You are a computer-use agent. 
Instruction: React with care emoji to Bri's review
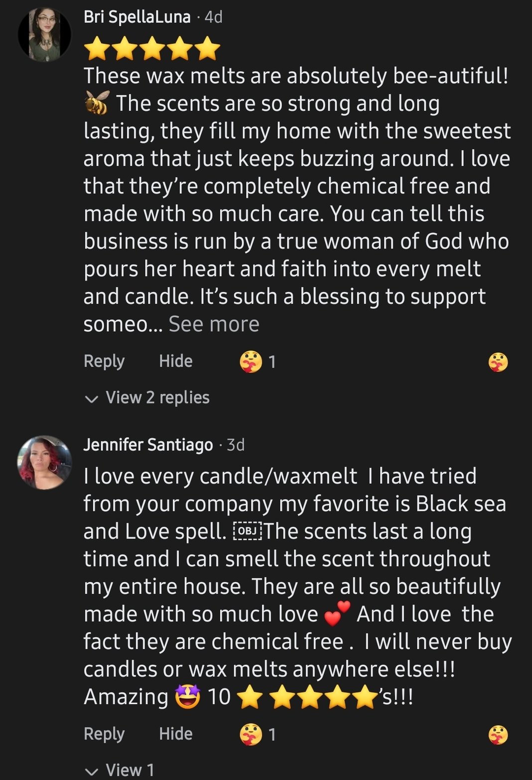click(x=498, y=362)
